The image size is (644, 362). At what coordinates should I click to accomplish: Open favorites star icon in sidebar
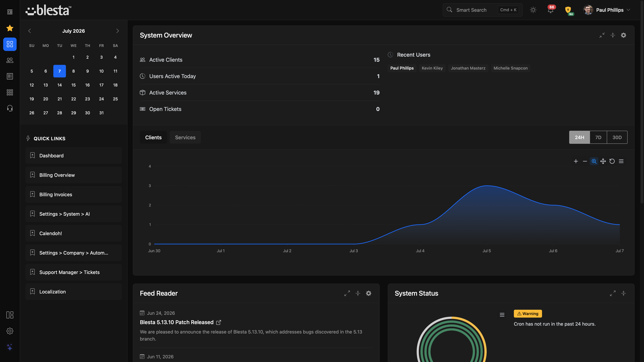pos(10,28)
